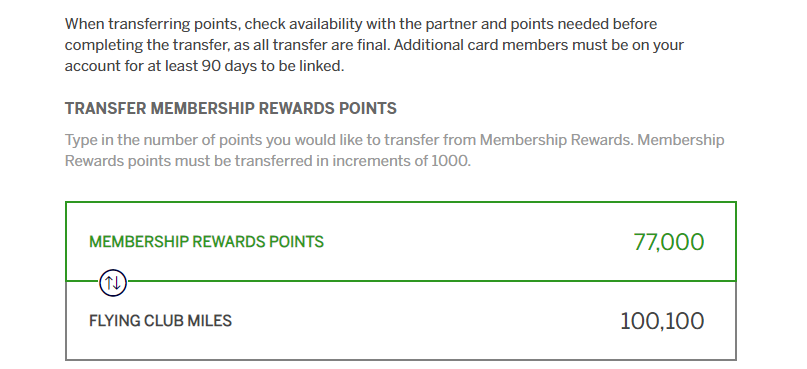The height and width of the screenshot is (369, 807).
Task: Click the FLYING CLUB MILES label
Action: point(160,321)
